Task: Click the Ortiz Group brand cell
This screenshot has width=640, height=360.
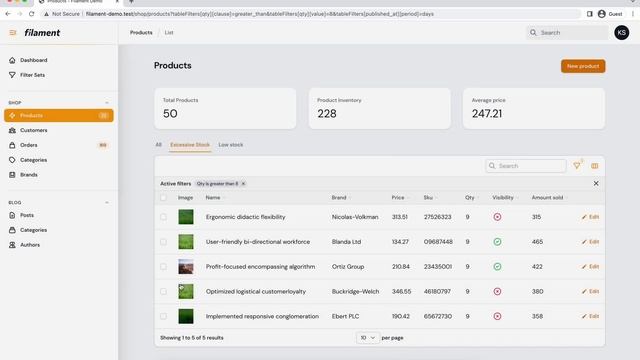Action: click(x=348, y=267)
